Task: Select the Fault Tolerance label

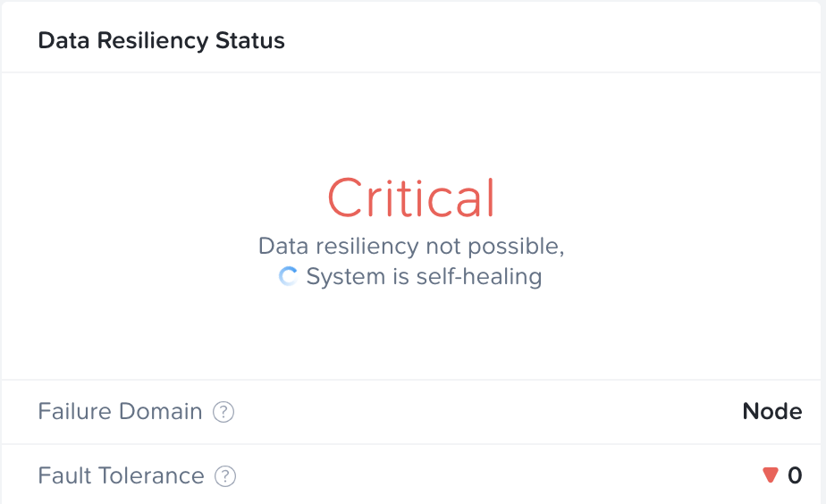Action: point(122,475)
